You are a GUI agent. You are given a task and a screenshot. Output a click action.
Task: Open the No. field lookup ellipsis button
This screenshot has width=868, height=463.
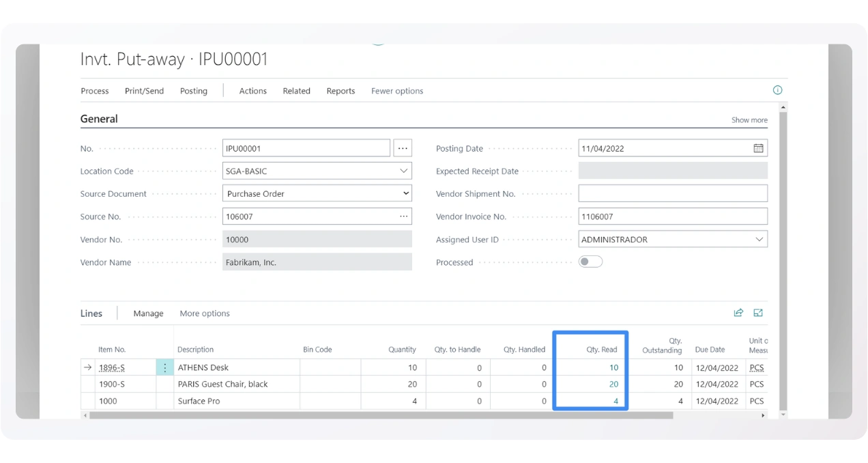click(403, 148)
